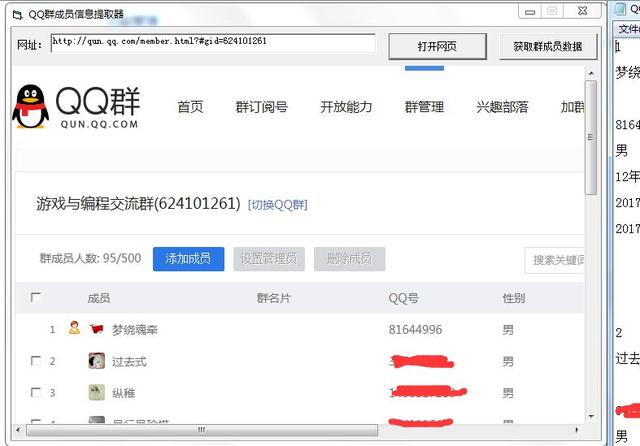Click the QQ number 81644996
The width and height of the screenshot is (640, 446).
[415, 330]
